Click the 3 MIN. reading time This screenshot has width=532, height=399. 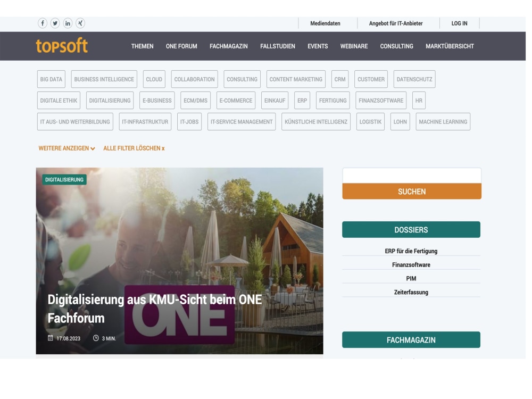[104, 338]
